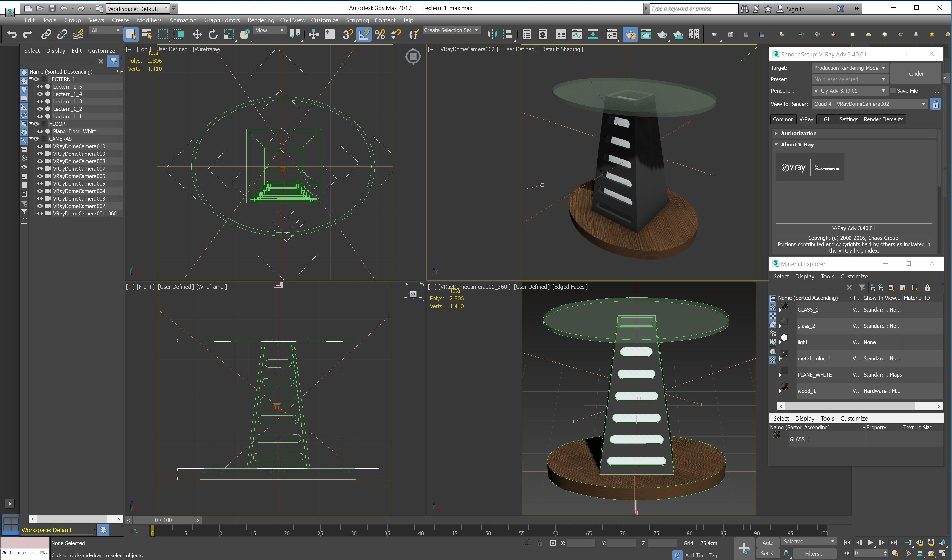The width and height of the screenshot is (952, 560).
Task: Toggle visibility of VRayDomeCamera001_360
Action: pyautogui.click(x=40, y=213)
